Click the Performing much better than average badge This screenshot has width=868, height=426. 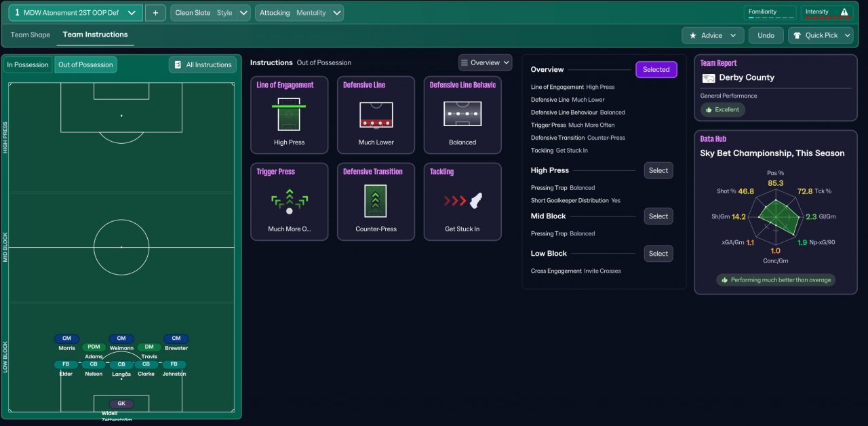[776, 279]
